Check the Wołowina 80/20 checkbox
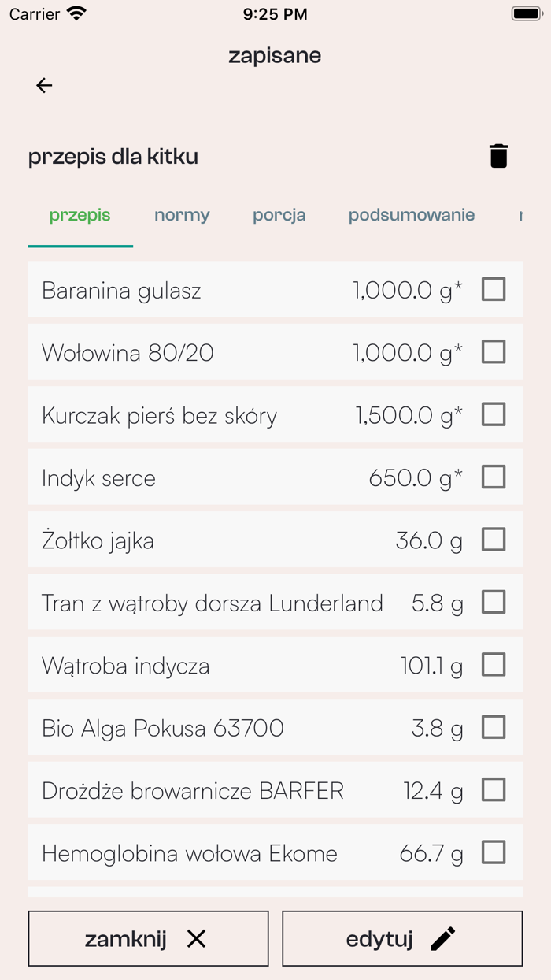 pyautogui.click(x=494, y=352)
